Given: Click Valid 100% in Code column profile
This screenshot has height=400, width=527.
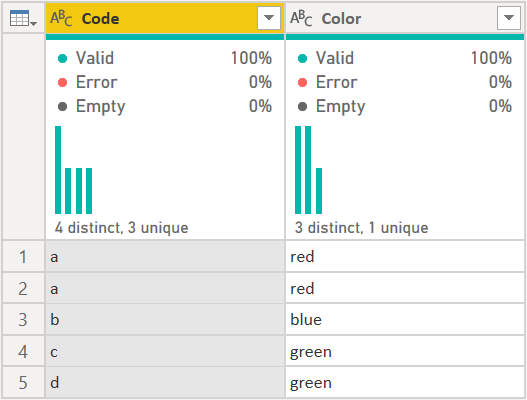Looking at the screenshot, I should pos(165,58).
